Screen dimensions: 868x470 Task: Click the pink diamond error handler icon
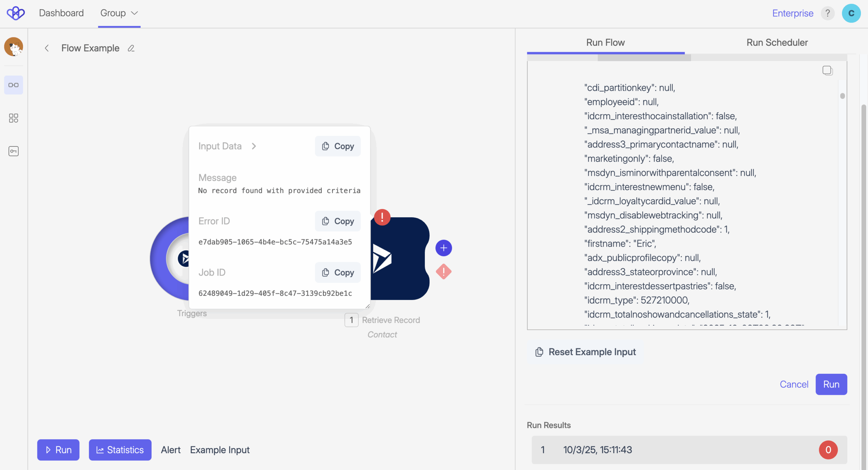coord(443,272)
